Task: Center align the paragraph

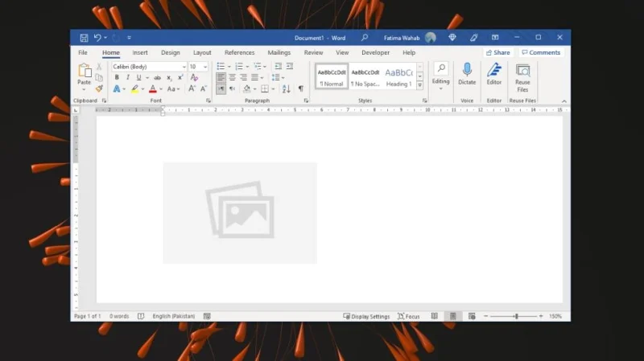Action: point(232,77)
